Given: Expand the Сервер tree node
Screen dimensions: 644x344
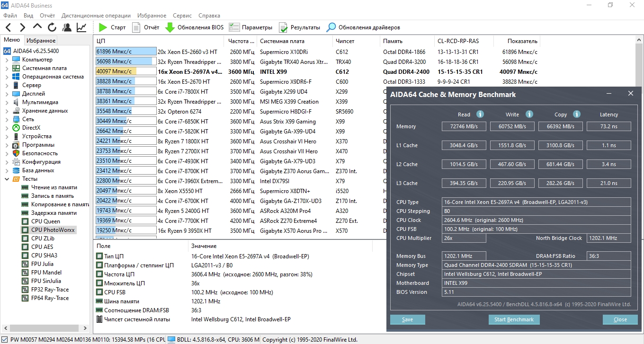Looking at the screenshot, I should (7, 85).
